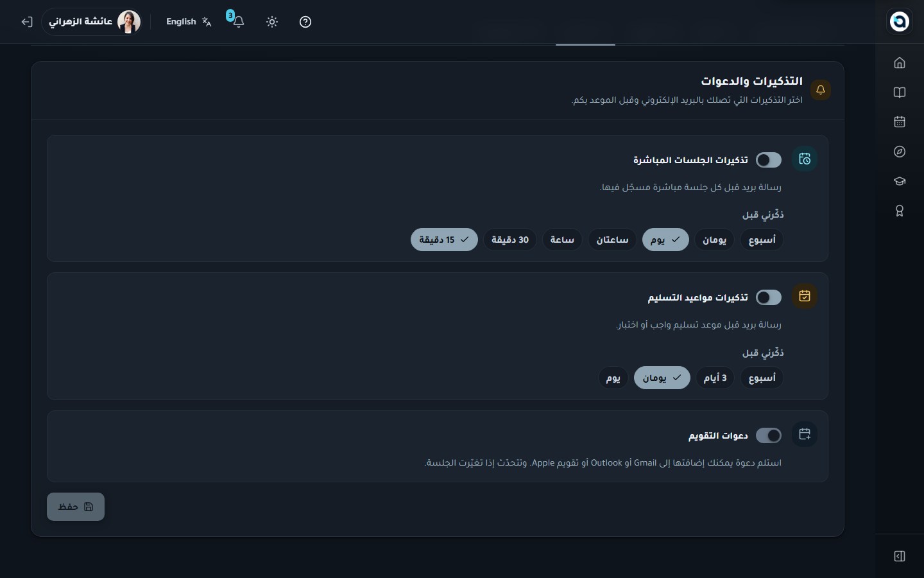The width and height of the screenshot is (924, 578).
Task: Open the open-book courses sidebar icon
Action: pos(900,92)
